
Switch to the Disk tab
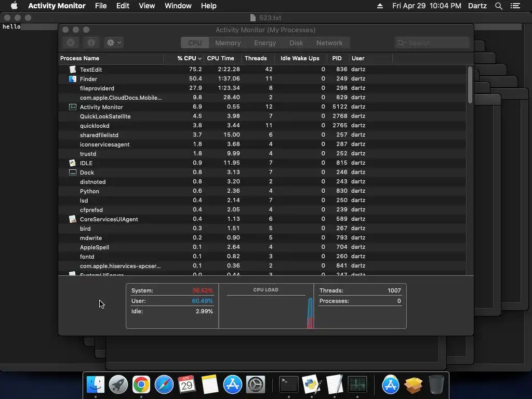click(296, 43)
